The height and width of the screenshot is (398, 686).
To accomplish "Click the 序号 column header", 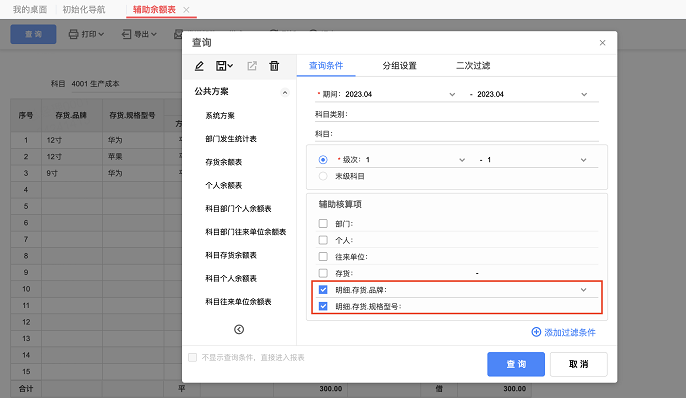I will (x=26, y=115).
